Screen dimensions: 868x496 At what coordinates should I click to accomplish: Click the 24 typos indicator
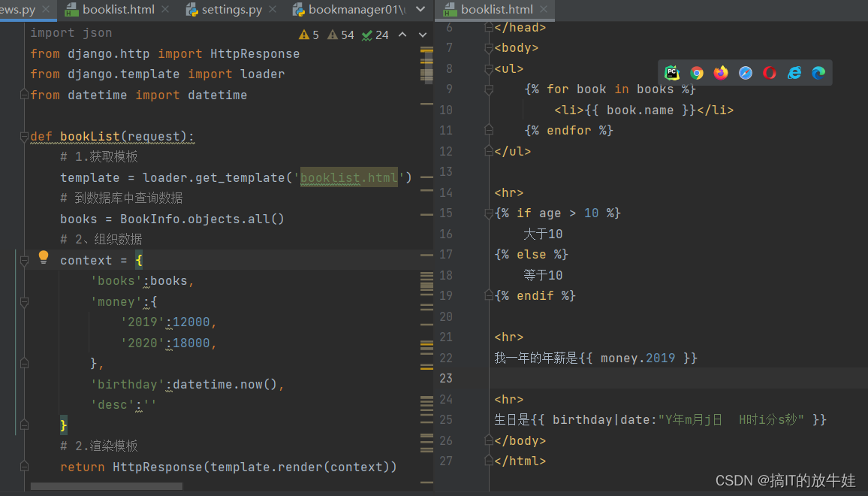(x=375, y=35)
